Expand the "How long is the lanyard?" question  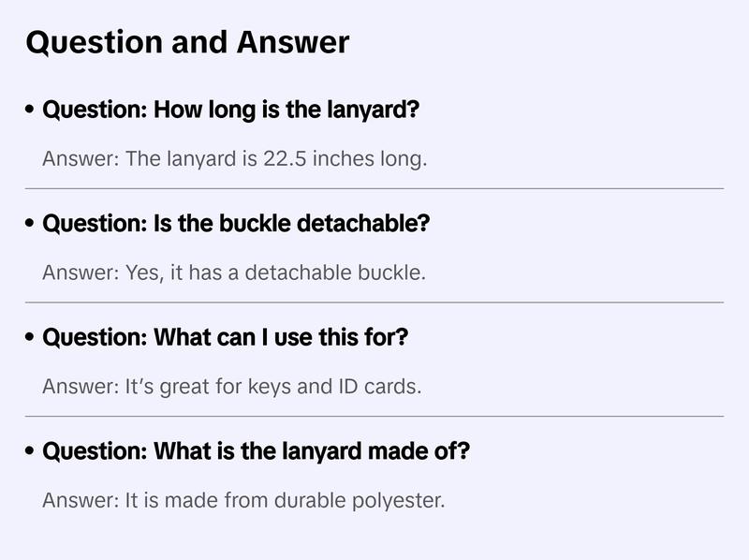[230, 110]
